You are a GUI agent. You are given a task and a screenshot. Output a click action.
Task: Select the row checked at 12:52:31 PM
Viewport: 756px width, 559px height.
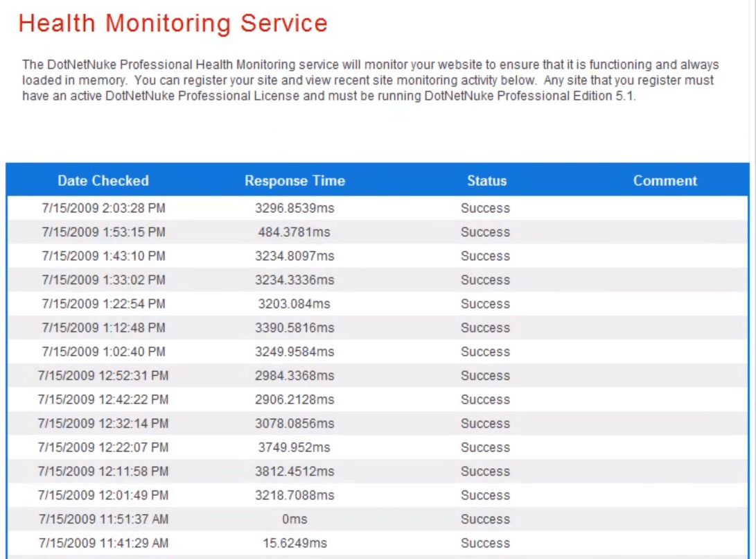click(103, 375)
